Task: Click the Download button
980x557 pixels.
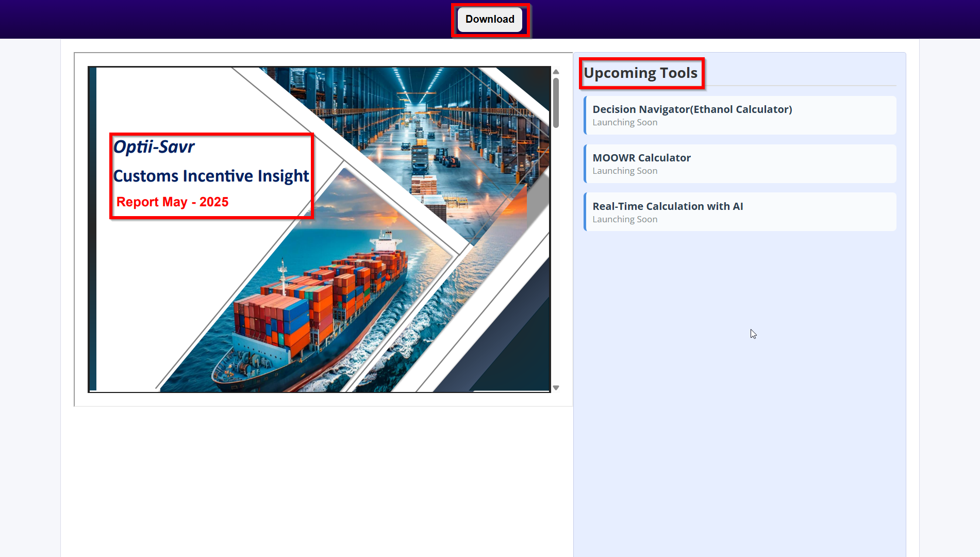Action: pyautogui.click(x=490, y=20)
